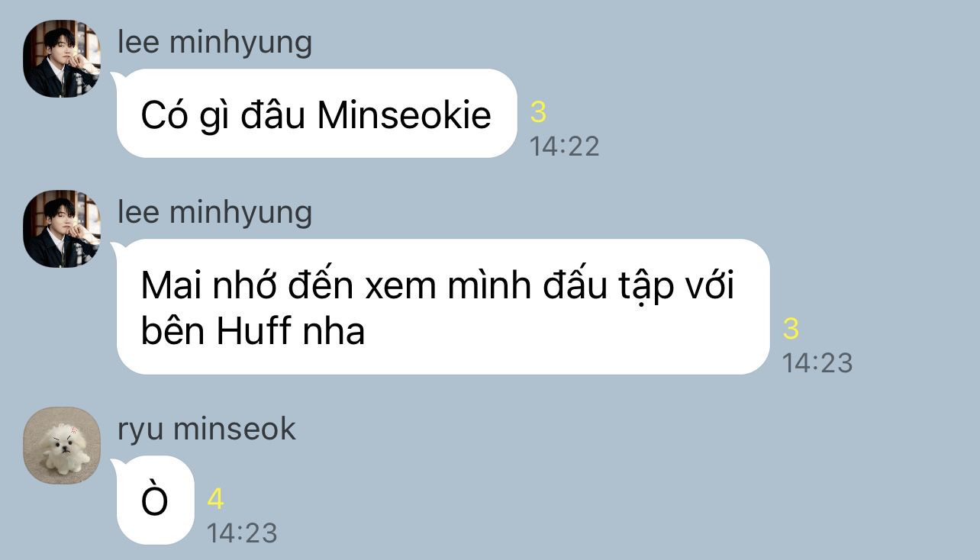Viewport: 980px width, 560px height.
Task: Tap the read count 4 beside 'Ò'
Action: coord(215,499)
